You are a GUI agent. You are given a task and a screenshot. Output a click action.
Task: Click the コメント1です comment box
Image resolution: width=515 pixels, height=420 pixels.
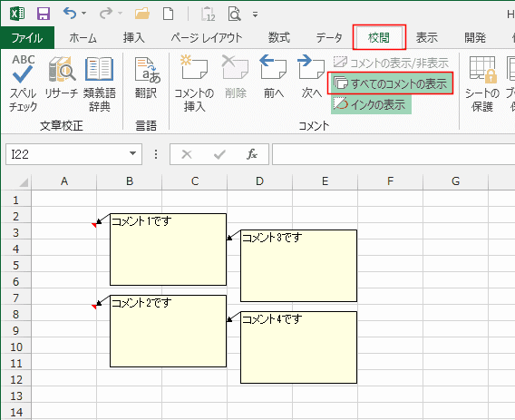tap(168, 249)
